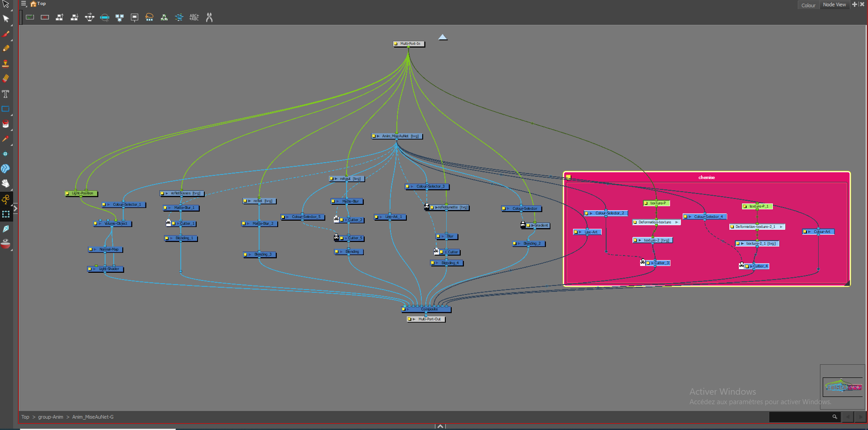Select the Eraser tool in sidebar

(x=6, y=78)
